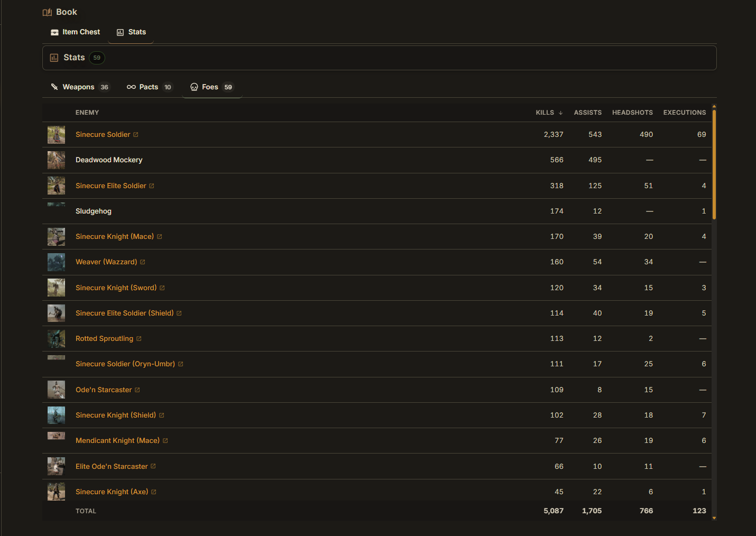Sort by the Assists column header
This screenshot has height=536, width=756.
588,113
